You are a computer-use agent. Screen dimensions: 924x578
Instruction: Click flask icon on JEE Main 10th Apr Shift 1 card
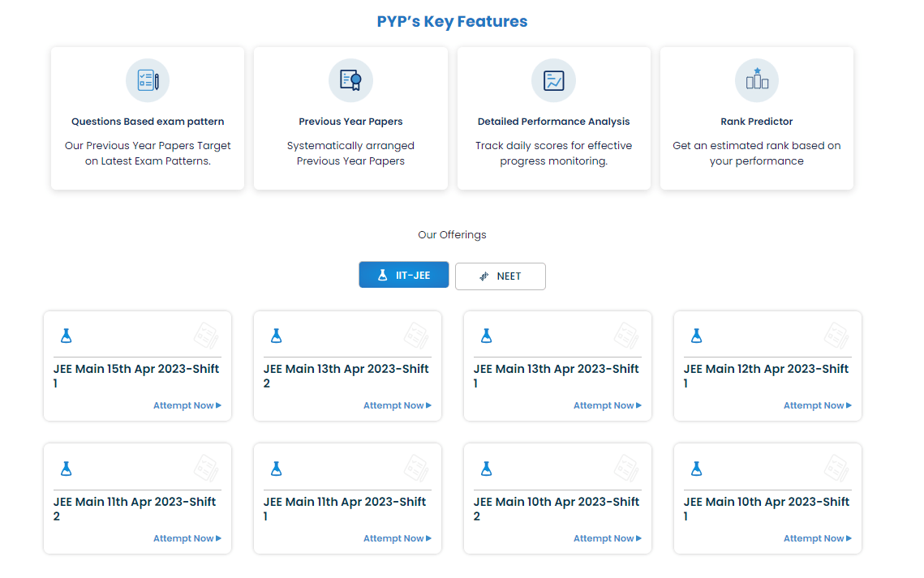coord(696,468)
